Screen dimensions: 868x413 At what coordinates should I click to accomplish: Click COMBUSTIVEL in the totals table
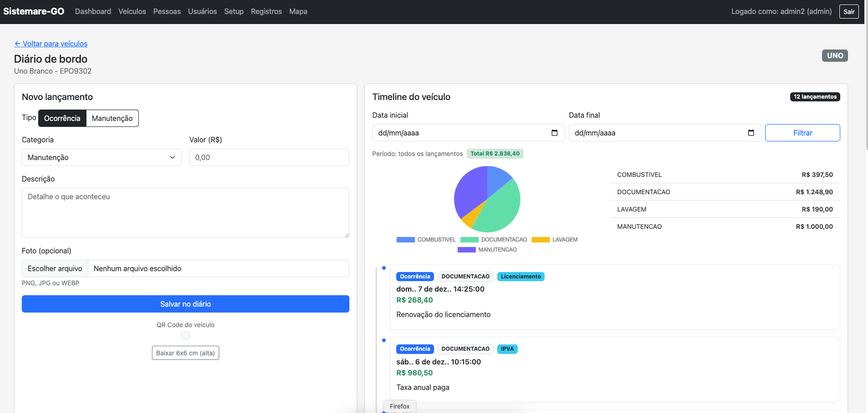[x=640, y=175]
